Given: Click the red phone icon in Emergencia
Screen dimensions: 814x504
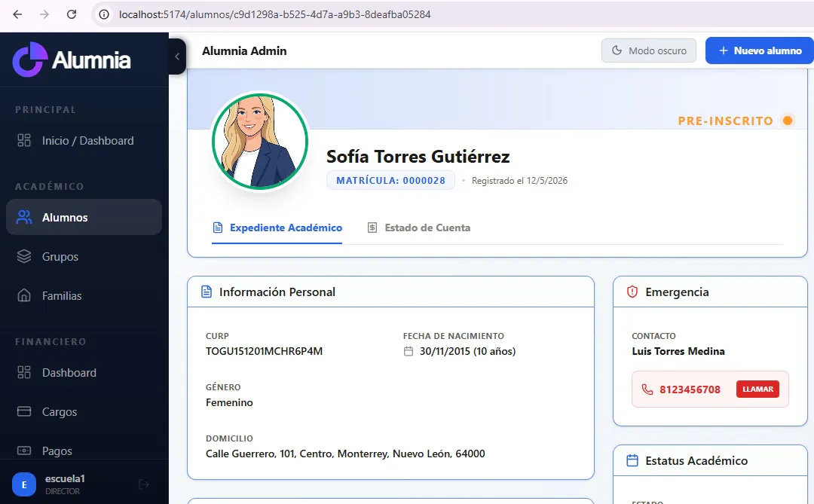Looking at the screenshot, I should coord(647,389).
